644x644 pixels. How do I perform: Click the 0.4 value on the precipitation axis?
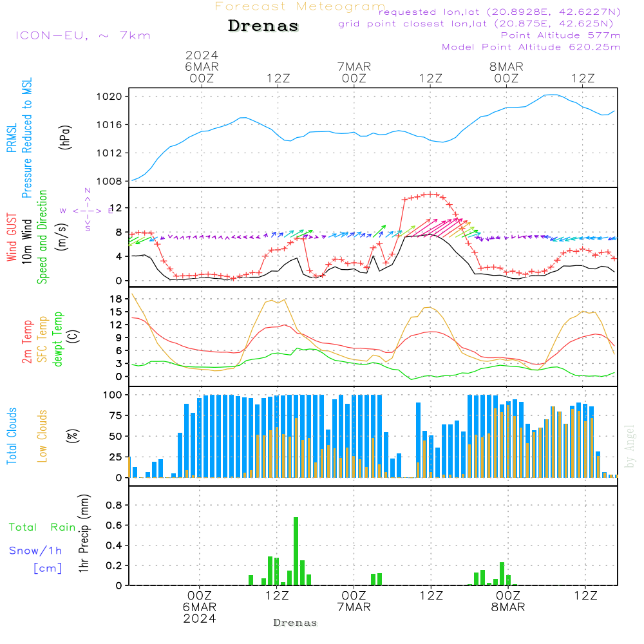[114, 546]
